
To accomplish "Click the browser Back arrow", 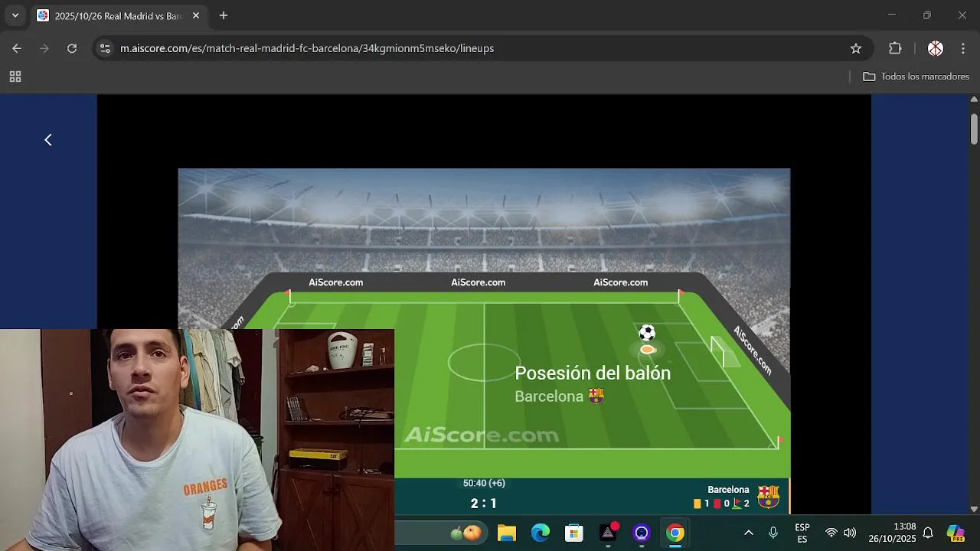I will tap(17, 48).
